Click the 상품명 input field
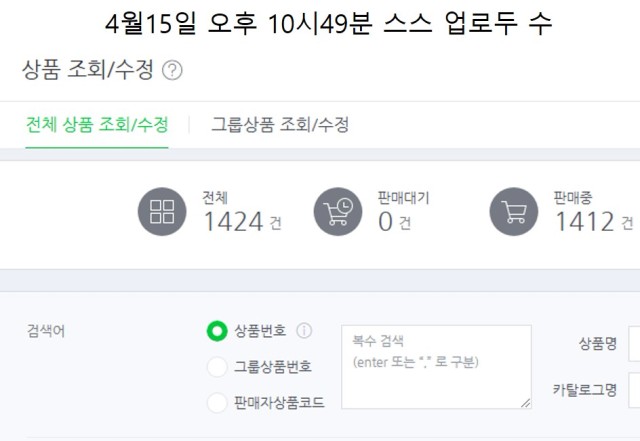The width and height of the screenshot is (640, 441). (x=634, y=344)
